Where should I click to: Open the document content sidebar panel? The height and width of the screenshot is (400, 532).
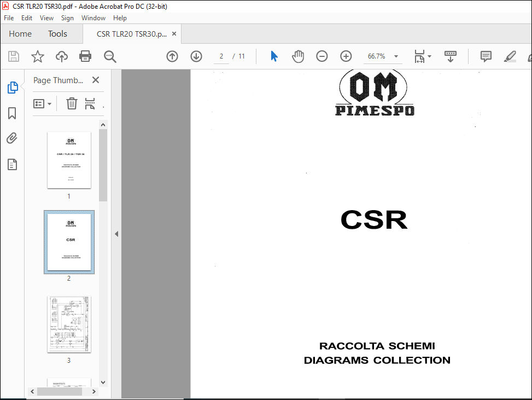12,165
